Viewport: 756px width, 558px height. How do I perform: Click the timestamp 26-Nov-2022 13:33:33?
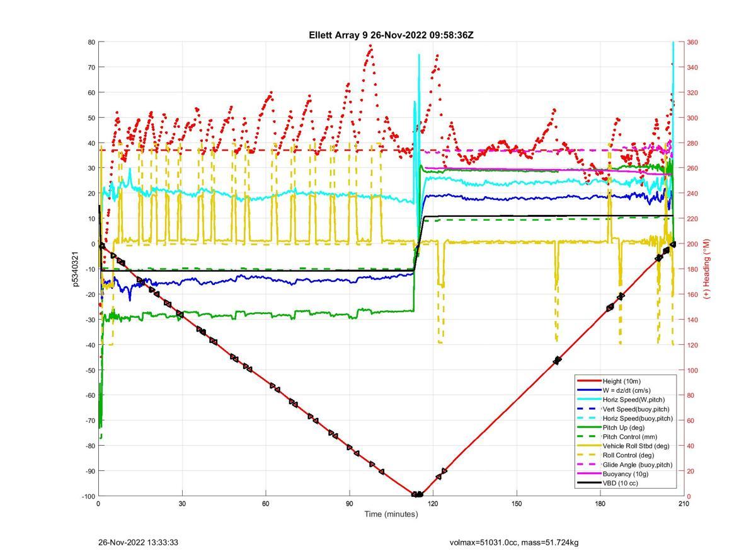click(x=138, y=542)
